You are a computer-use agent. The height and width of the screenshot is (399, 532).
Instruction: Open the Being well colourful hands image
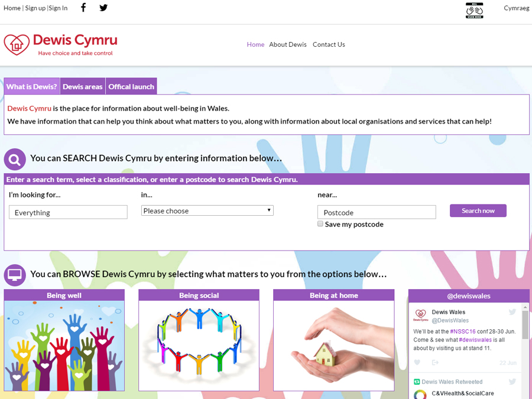point(64,346)
